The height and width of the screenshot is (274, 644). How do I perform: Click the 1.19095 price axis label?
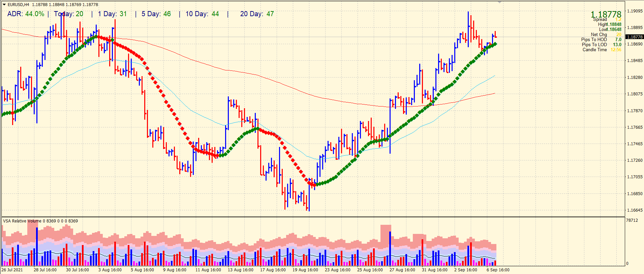(x=635, y=11)
